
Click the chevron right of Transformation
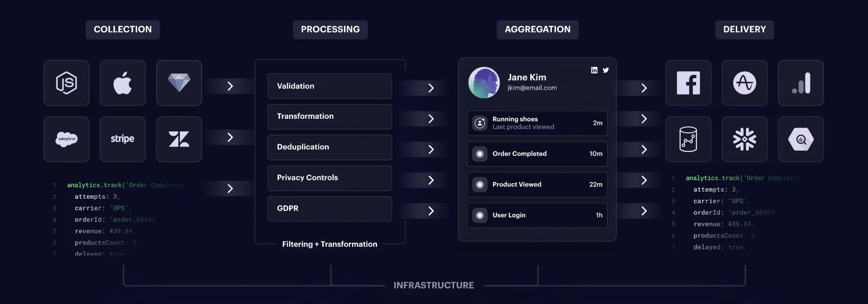(431, 119)
